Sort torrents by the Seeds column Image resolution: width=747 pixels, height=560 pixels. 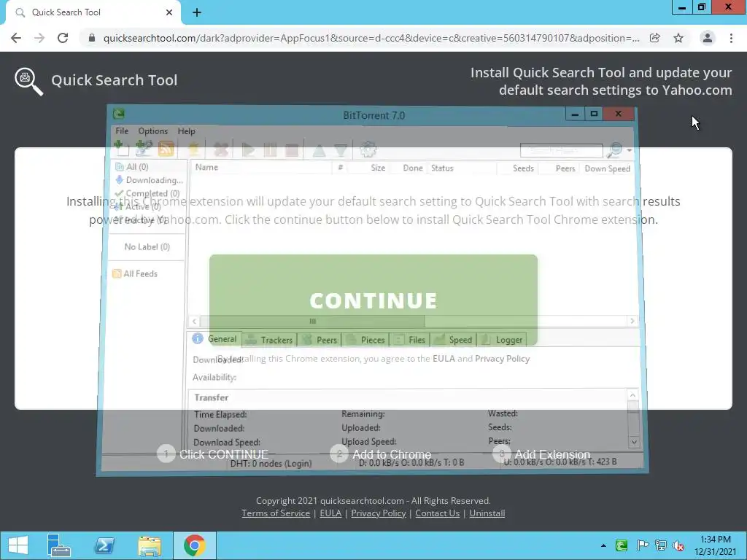[x=518, y=168]
